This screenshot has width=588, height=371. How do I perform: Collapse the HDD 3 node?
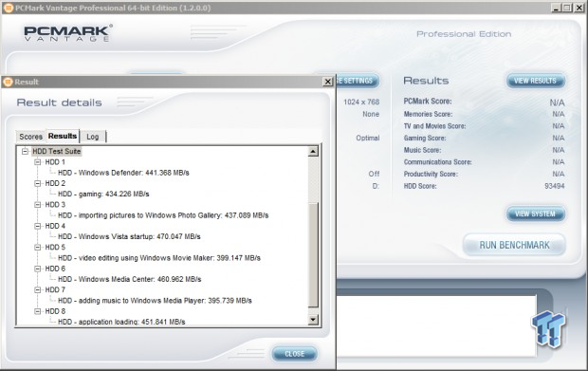point(38,205)
